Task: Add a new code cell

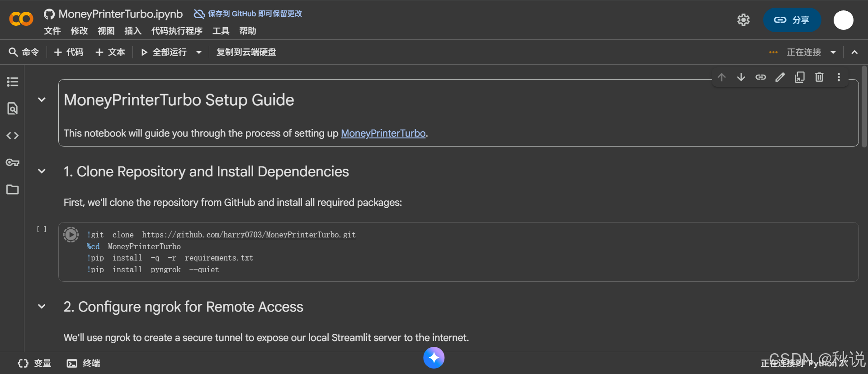Action: [x=69, y=52]
